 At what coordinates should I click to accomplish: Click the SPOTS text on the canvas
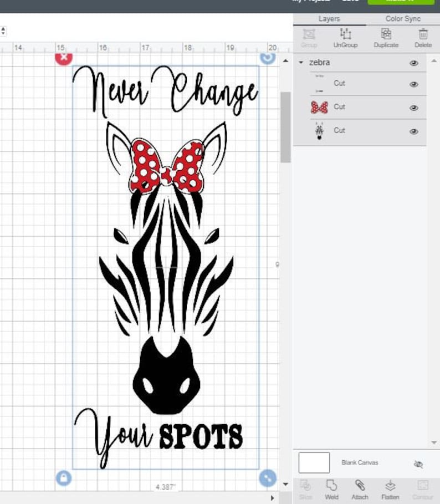coord(201,436)
